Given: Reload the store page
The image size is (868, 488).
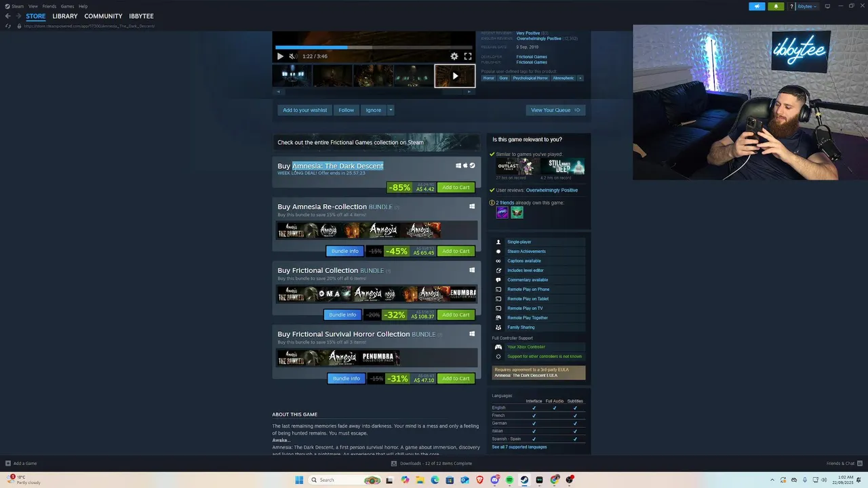Looking at the screenshot, I should tap(8, 26).
